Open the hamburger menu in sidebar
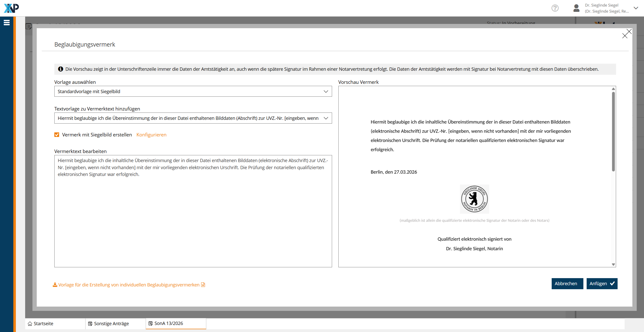Viewport: 644px width, 332px height. [x=7, y=23]
